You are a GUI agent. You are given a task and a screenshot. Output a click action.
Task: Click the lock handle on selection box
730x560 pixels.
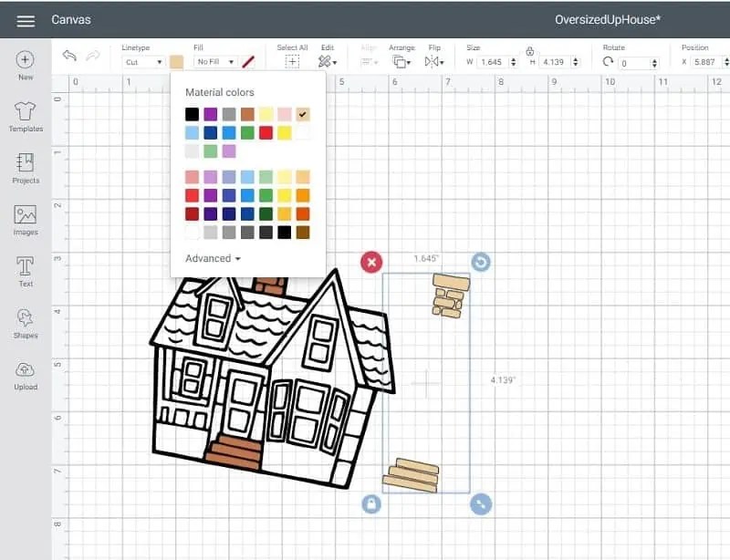pyautogui.click(x=371, y=503)
